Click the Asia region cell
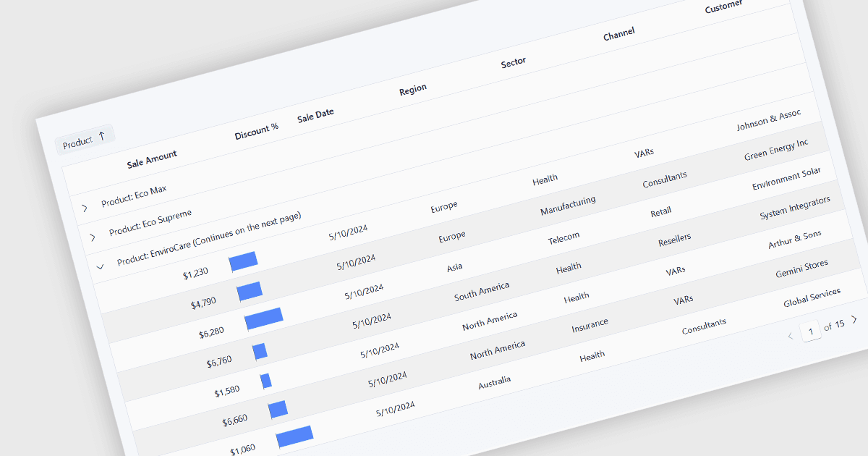 coord(455,267)
